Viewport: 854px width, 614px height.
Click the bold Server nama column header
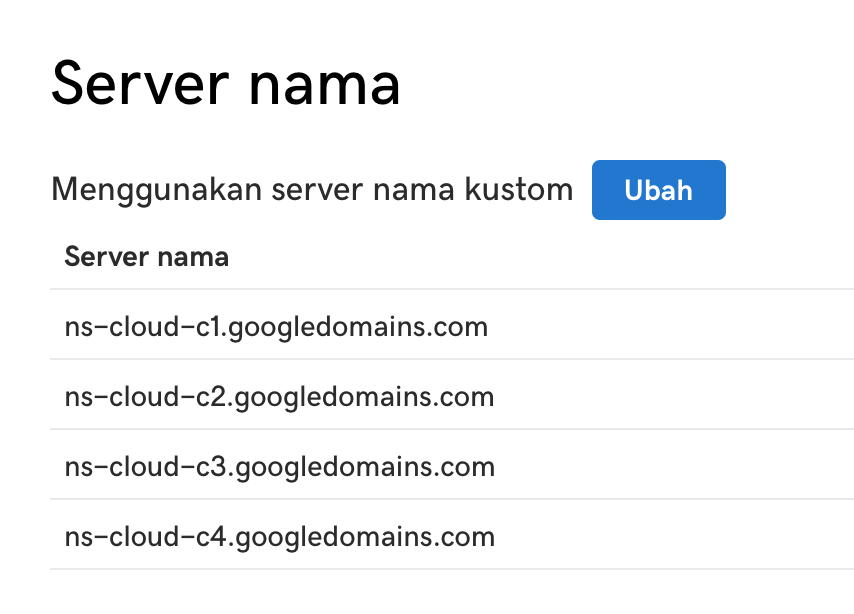point(147,257)
